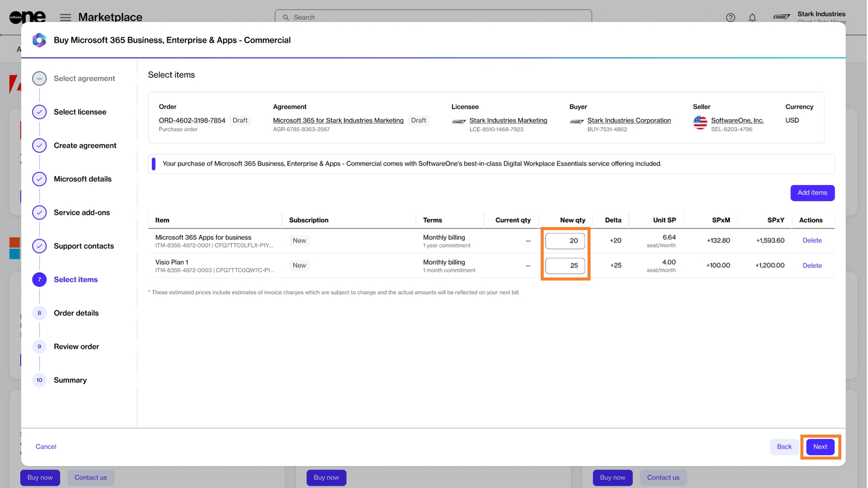Cancel the purchase wizard
The image size is (868, 488).
pyautogui.click(x=46, y=447)
